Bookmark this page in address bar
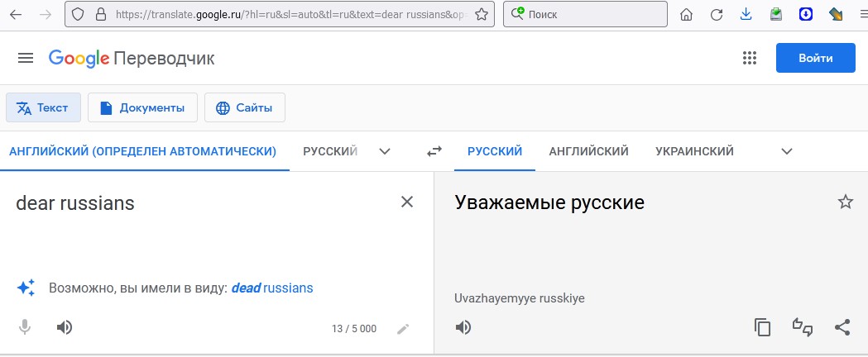 [x=482, y=14]
